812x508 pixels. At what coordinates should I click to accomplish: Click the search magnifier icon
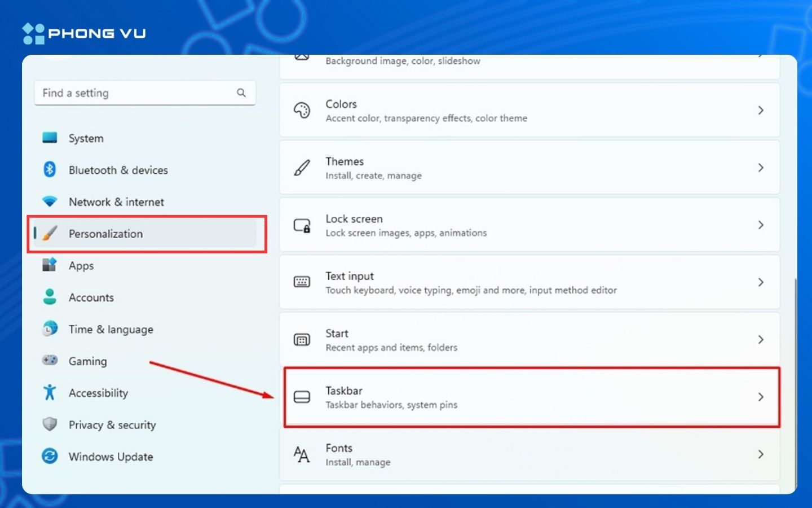click(x=241, y=93)
